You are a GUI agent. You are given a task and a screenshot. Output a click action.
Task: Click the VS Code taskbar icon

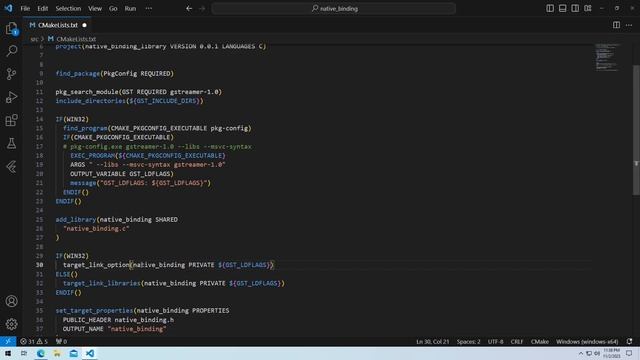tap(90, 353)
